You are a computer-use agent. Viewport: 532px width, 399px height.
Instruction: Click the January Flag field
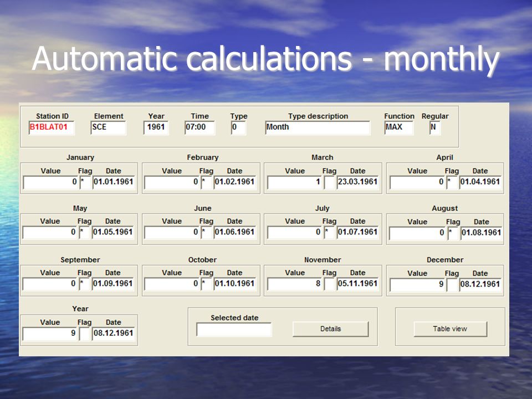pos(85,182)
